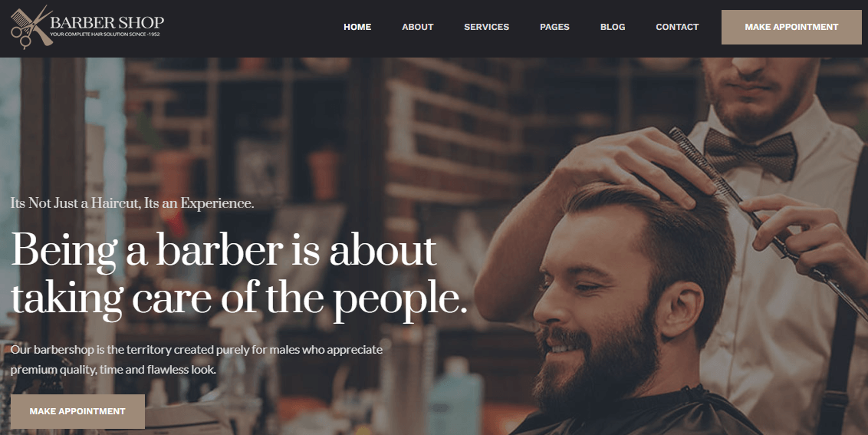Click the header Make Appointment button

pos(791,27)
